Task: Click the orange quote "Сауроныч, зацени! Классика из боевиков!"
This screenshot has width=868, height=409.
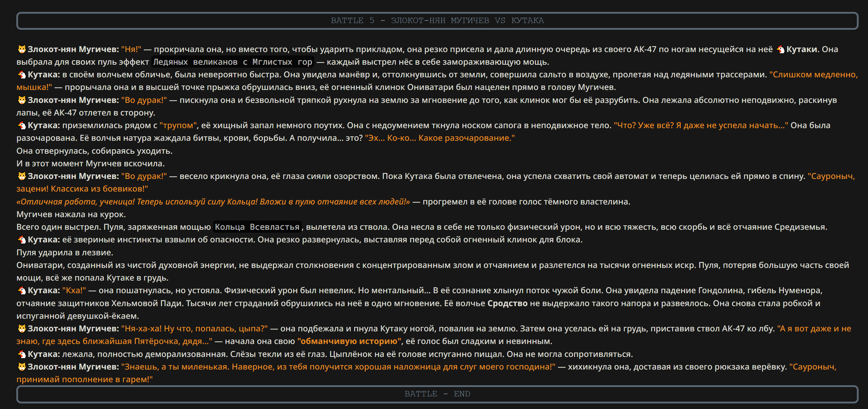Action: 831,176
